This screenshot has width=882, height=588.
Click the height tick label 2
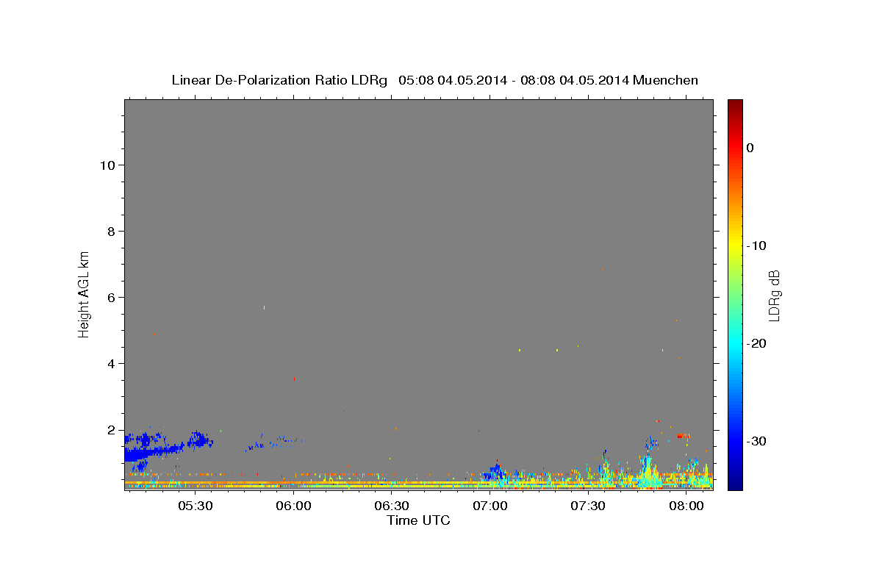coord(112,430)
